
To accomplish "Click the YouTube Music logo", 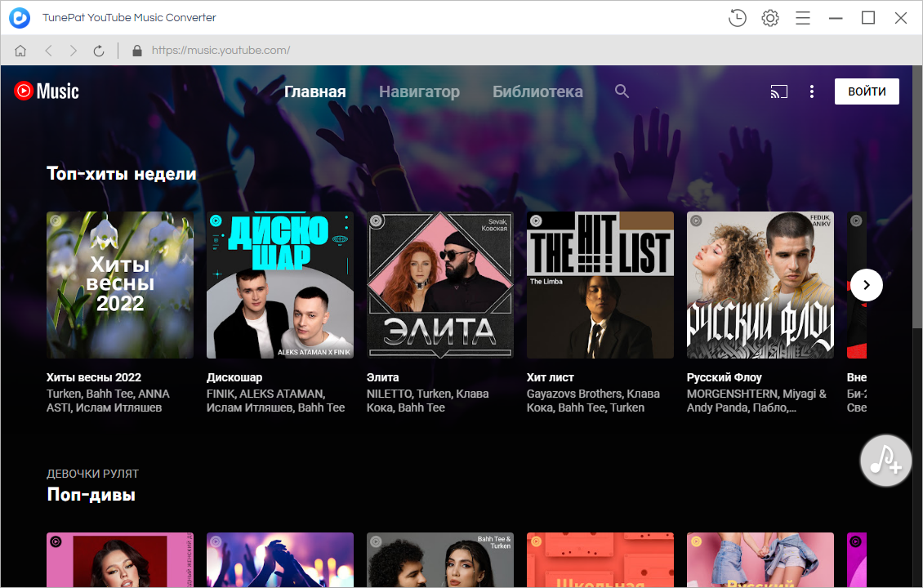I will click(47, 91).
